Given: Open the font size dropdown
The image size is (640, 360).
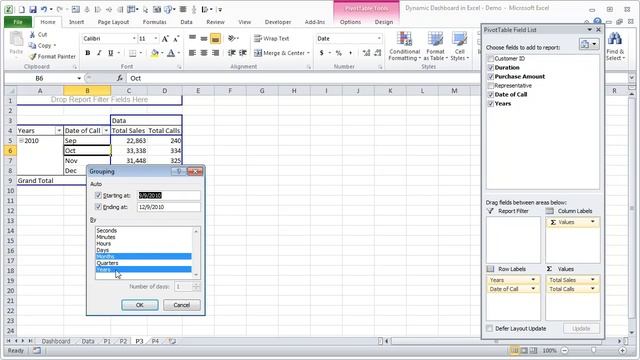Looking at the screenshot, I should 156,38.
